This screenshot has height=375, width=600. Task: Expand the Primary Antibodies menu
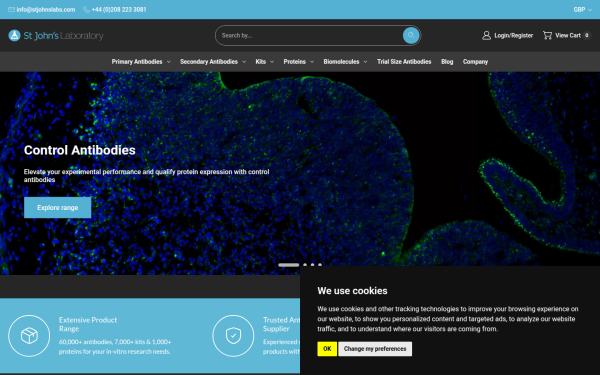click(x=141, y=62)
